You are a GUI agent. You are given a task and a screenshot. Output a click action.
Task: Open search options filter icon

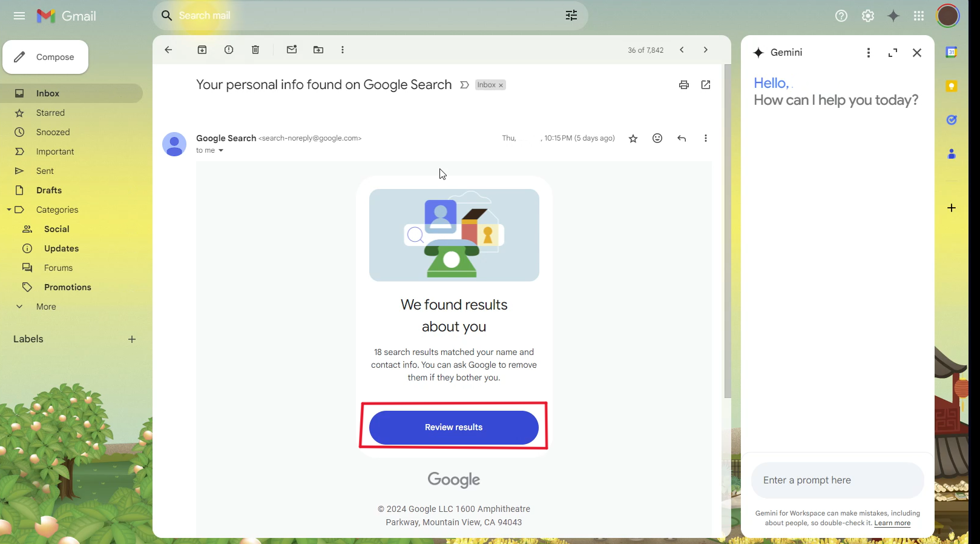coord(571,16)
